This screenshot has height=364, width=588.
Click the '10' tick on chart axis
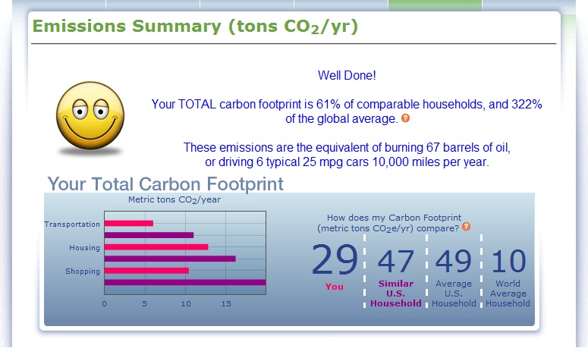click(186, 303)
